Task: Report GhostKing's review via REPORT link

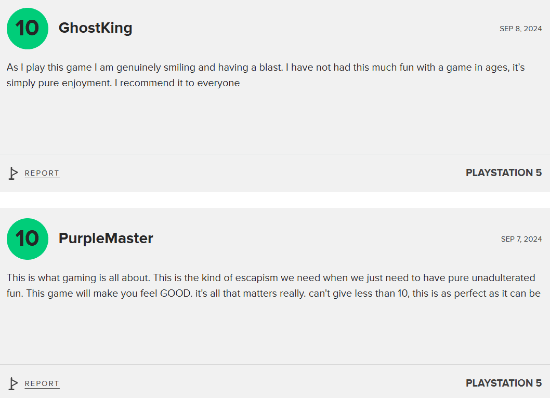Action: (x=42, y=173)
